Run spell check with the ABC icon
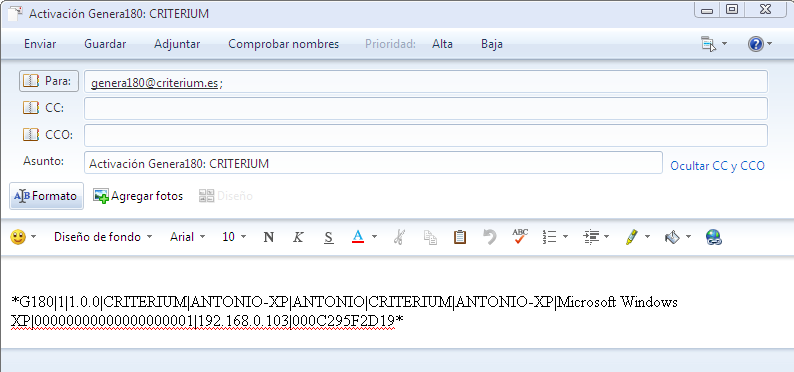The image size is (794, 372). (520, 237)
